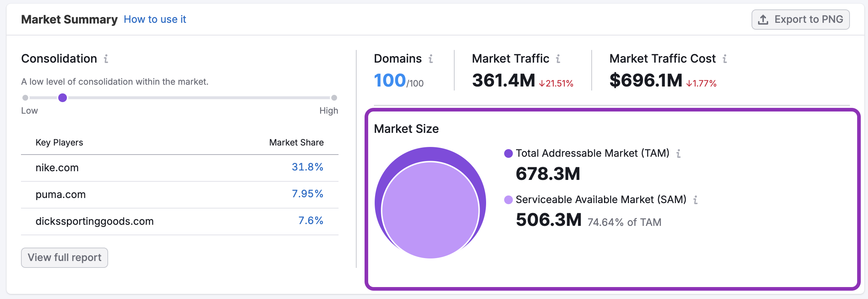
Task: Click the dark purple TAM legend dot
Action: (x=508, y=153)
